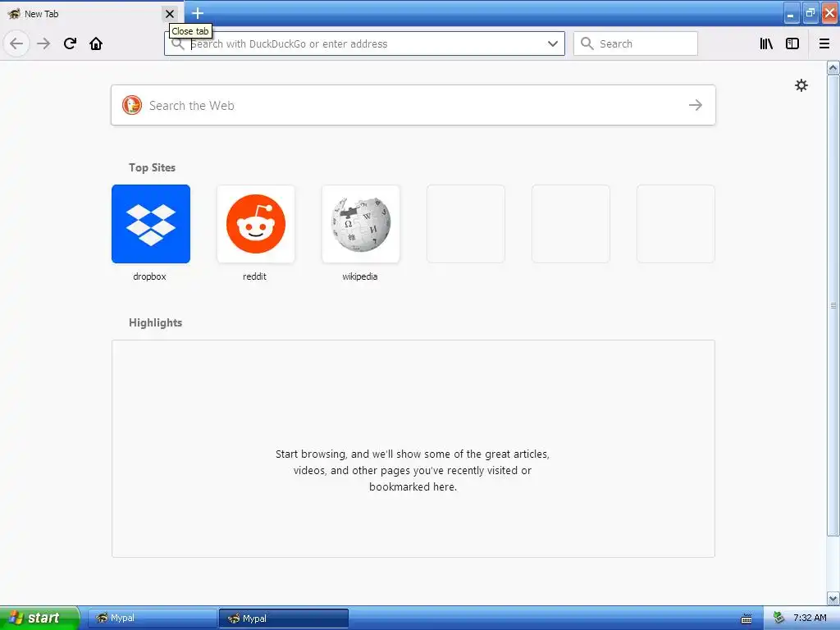Screen dimensions: 840x630
Task: Click the taskbar clock 7:32 AM
Action: click(x=810, y=618)
